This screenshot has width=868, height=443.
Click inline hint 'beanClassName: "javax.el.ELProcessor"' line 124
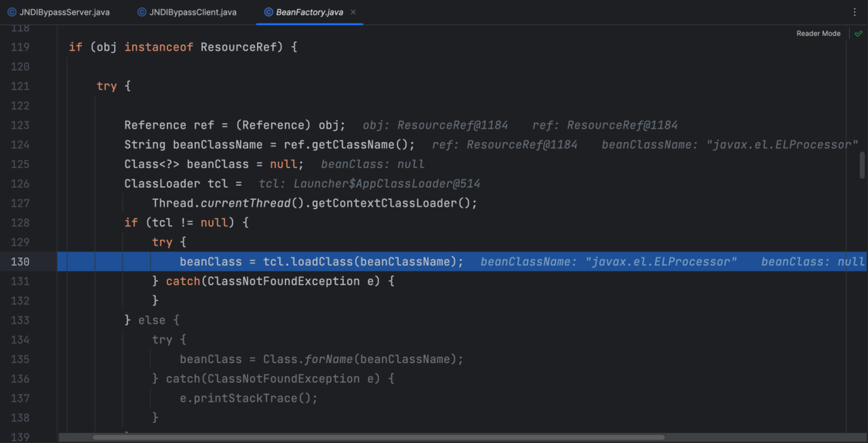click(x=730, y=145)
